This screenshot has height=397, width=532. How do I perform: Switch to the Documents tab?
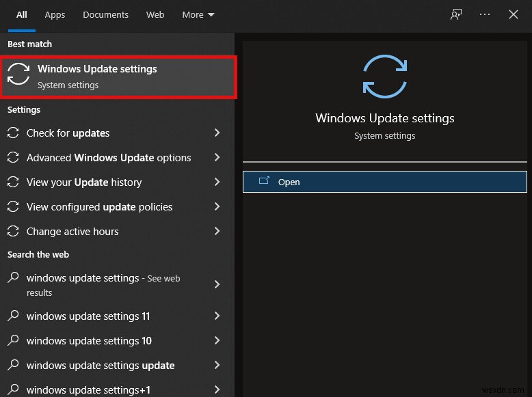pyautogui.click(x=105, y=15)
